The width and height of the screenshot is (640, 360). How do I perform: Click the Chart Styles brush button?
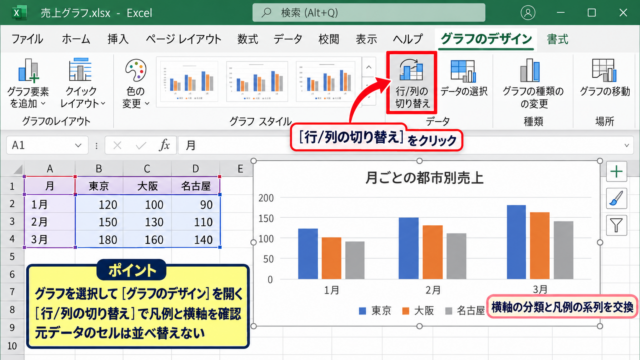click(x=616, y=199)
